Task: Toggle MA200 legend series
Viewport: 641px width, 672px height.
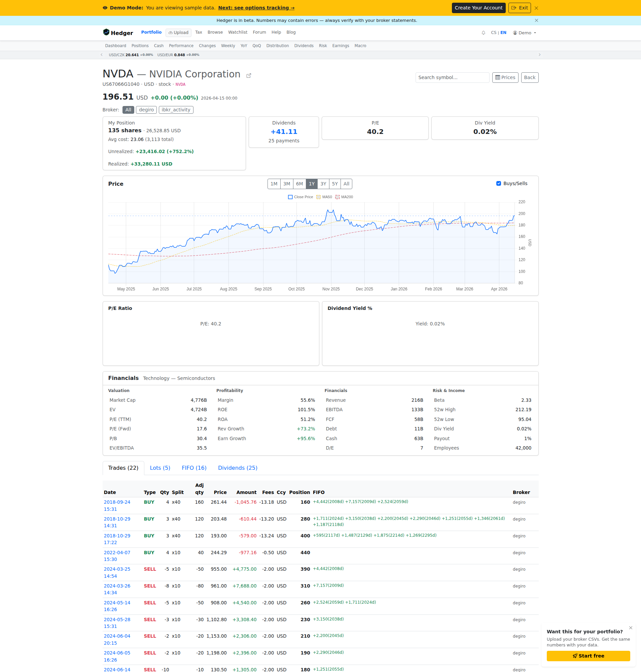Action: 344,197
